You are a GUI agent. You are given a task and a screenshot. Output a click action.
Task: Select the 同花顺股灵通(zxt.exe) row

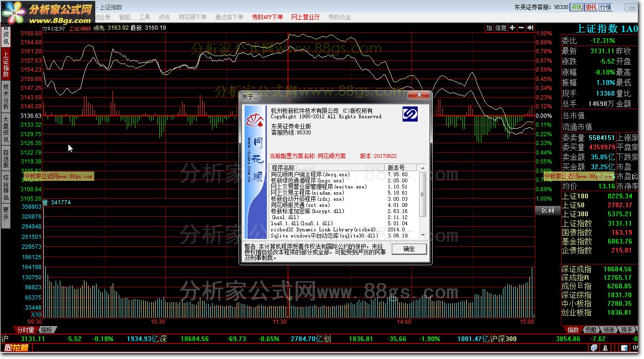[344, 205]
